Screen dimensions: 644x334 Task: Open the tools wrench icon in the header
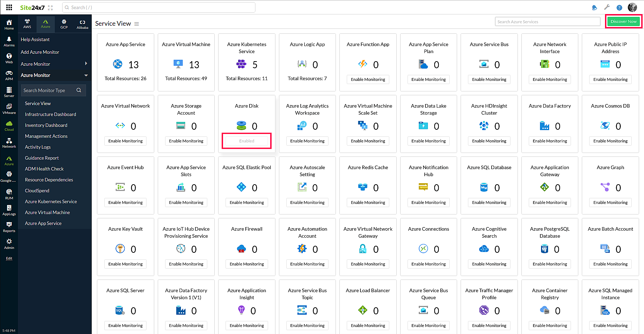(x=607, y=7)
